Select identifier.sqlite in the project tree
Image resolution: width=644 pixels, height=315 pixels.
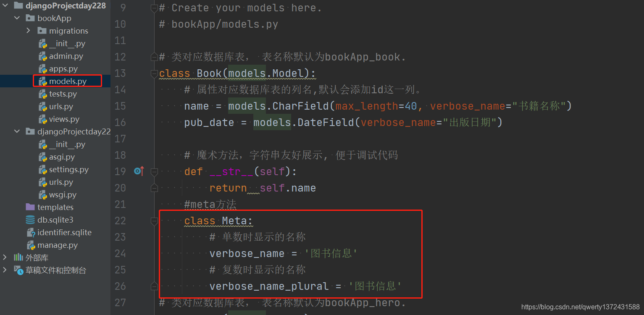(64, 232)
